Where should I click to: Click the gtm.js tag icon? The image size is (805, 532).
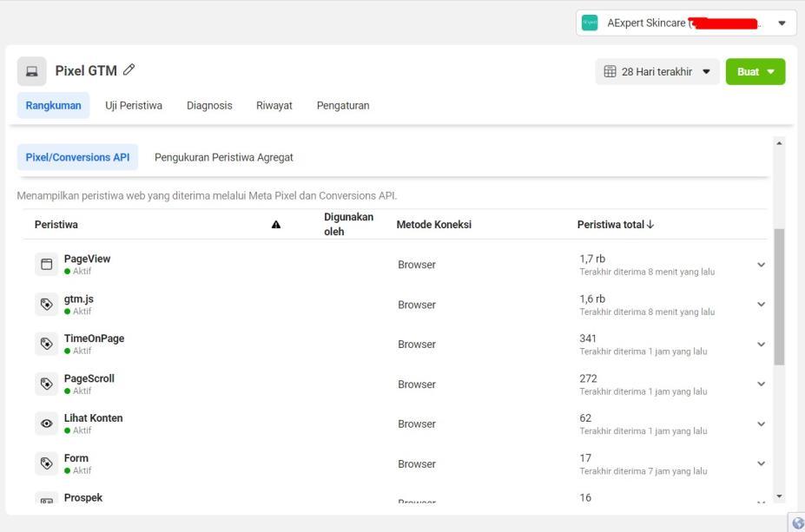pyautogui.click(x=46, y=305)
